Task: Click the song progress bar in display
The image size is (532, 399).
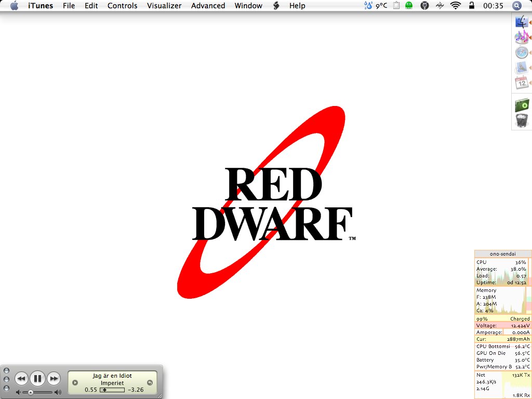Action: 112,390
